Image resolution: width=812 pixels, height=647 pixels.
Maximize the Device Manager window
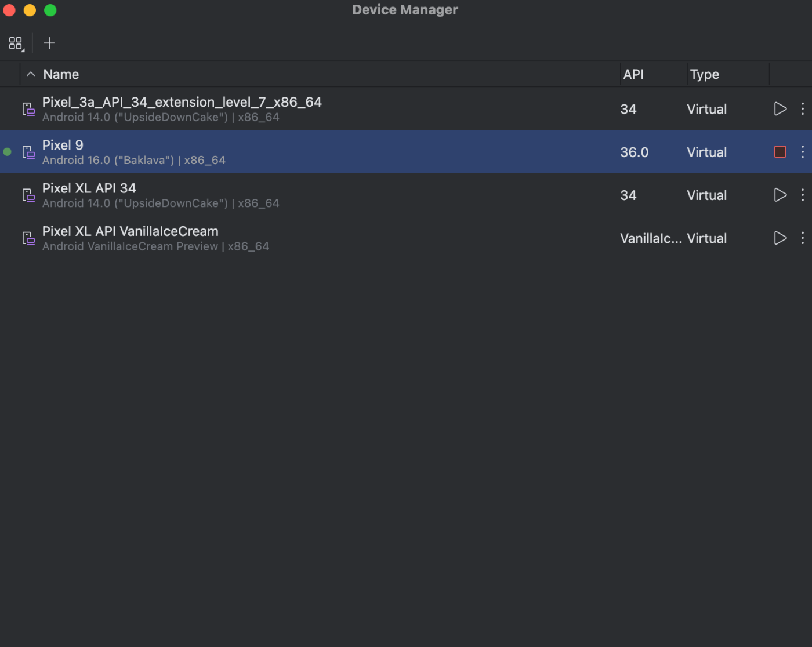click(x=50, y=10)
